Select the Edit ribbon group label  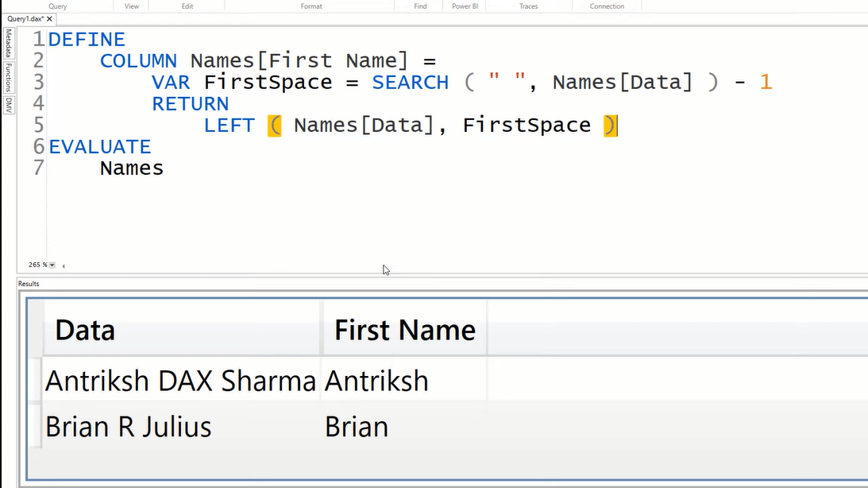[187, 6]
